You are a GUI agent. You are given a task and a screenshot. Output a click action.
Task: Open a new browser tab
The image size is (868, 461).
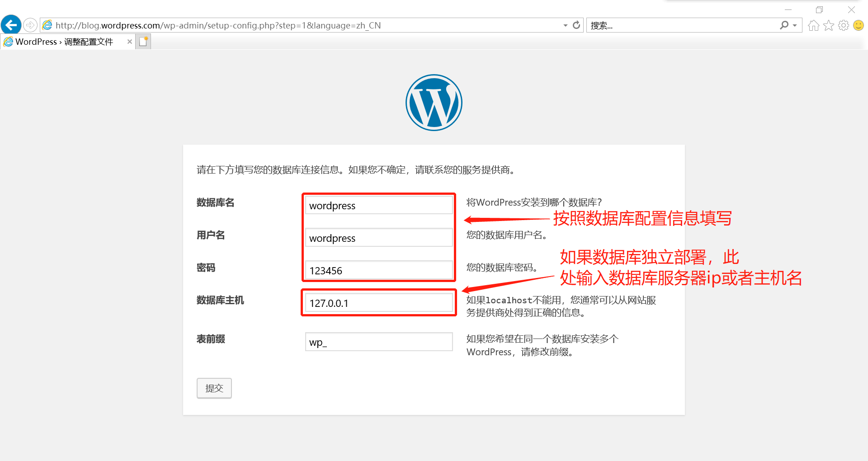click(x=143, y=42)
